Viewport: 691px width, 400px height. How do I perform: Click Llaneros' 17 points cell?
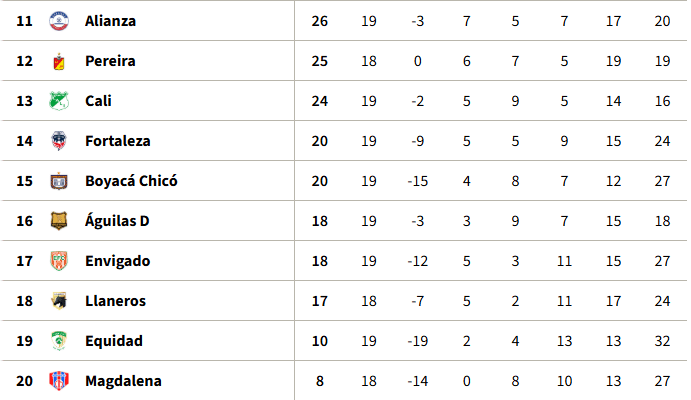319,301
